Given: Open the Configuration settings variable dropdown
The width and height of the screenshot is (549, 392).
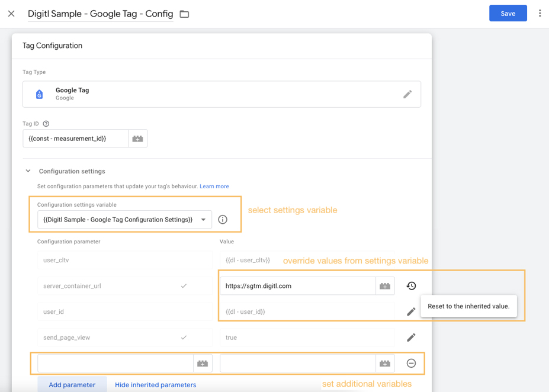Looking at the screenshot, I should (x=124, y=220).
